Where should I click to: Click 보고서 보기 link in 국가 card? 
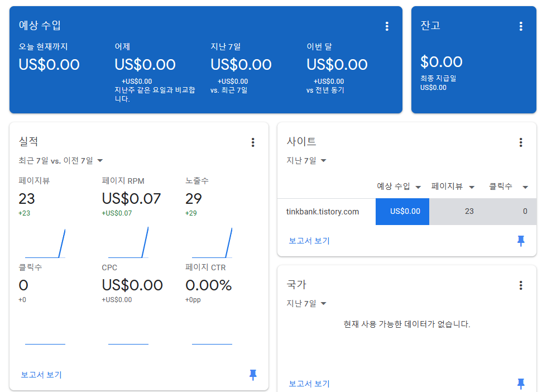click(x=309, y=384)
